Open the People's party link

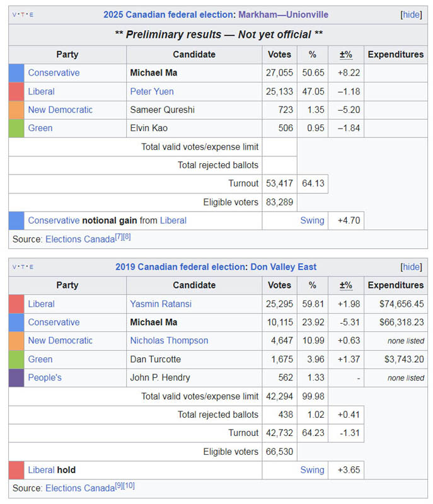point(45,377)
